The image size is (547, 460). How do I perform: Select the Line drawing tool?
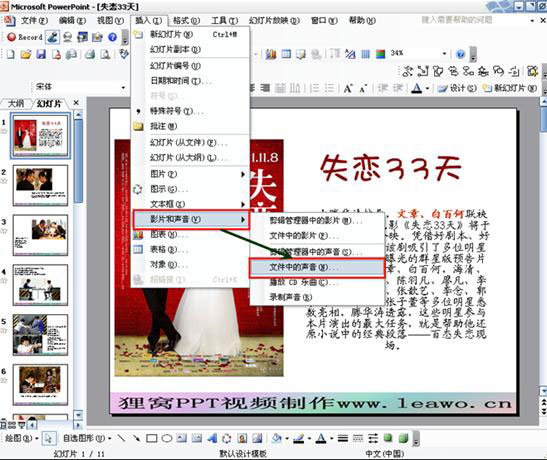tap(121, 438)
